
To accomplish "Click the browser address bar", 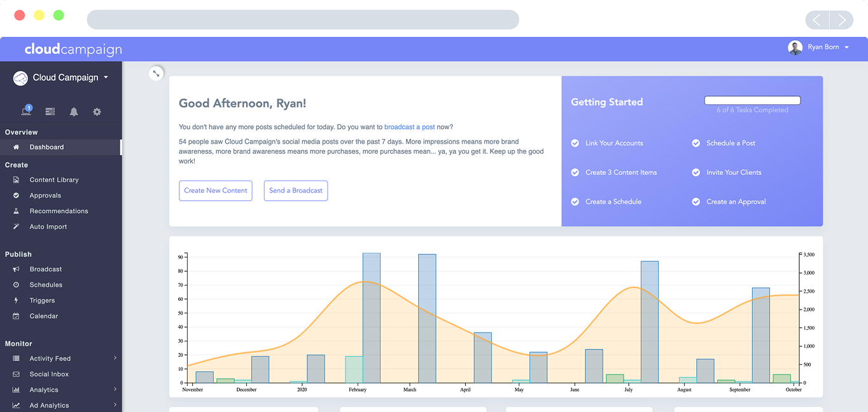I will tap(303, 20).
